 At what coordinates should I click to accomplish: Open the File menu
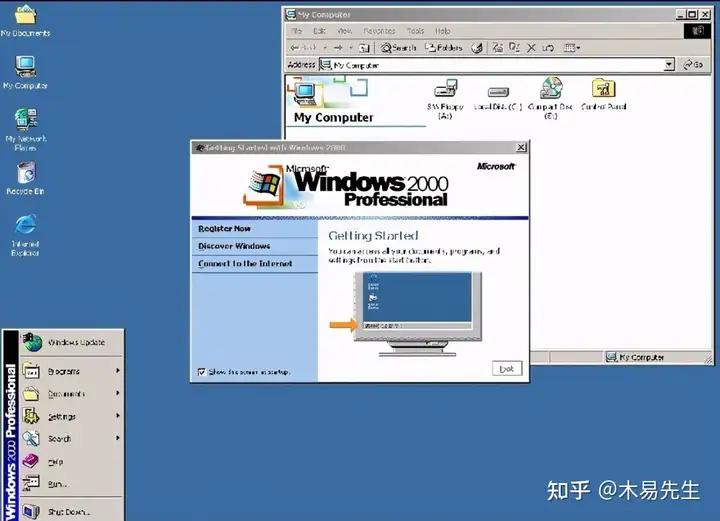click(297, 31)
